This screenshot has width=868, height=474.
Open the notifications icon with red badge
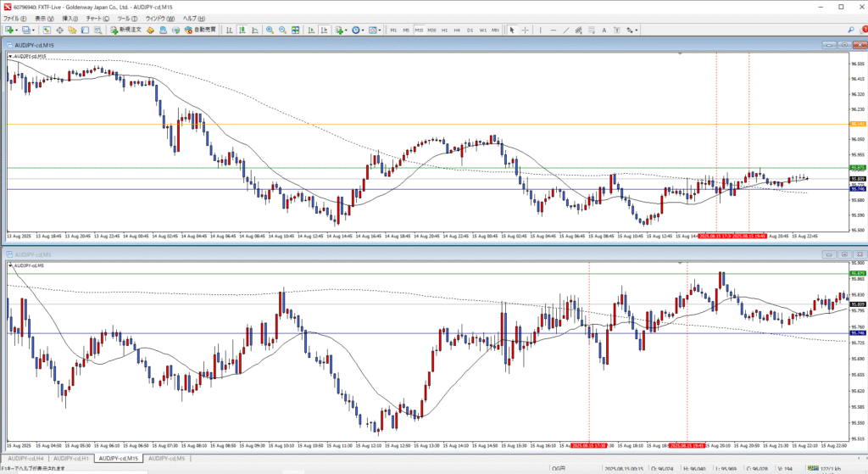pos(863,30)
